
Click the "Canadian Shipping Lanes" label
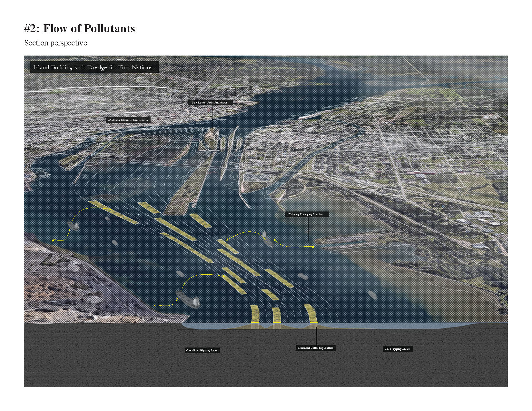(202, 350)
